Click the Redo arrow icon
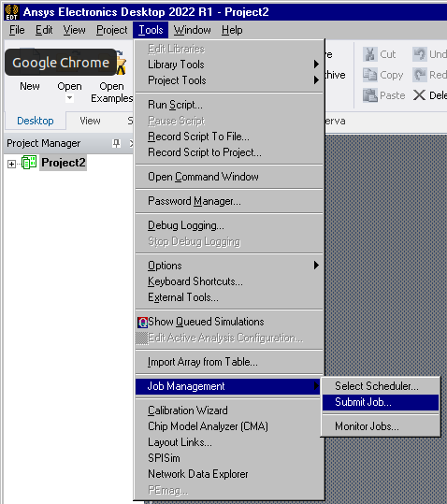 (420, 75)
